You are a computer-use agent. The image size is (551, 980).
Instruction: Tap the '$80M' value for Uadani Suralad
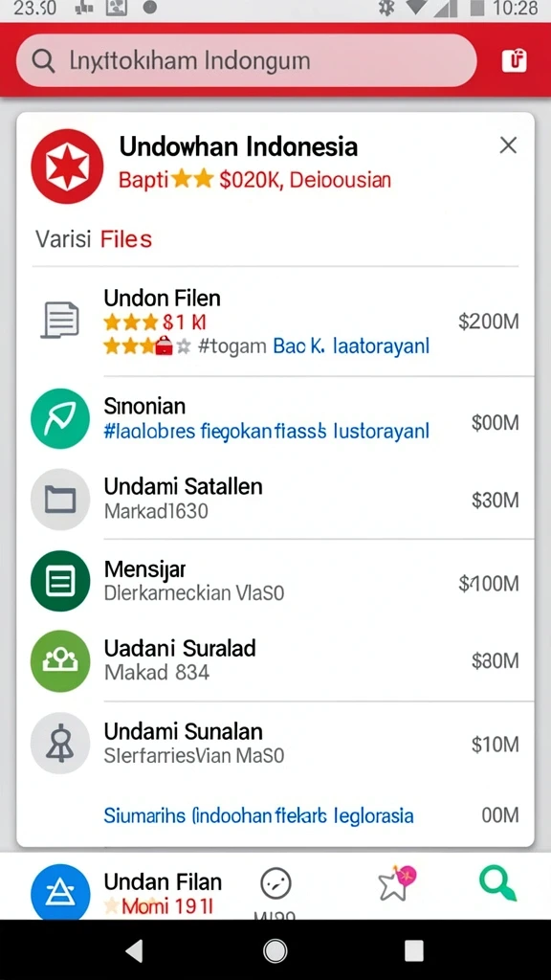[496, 661]
